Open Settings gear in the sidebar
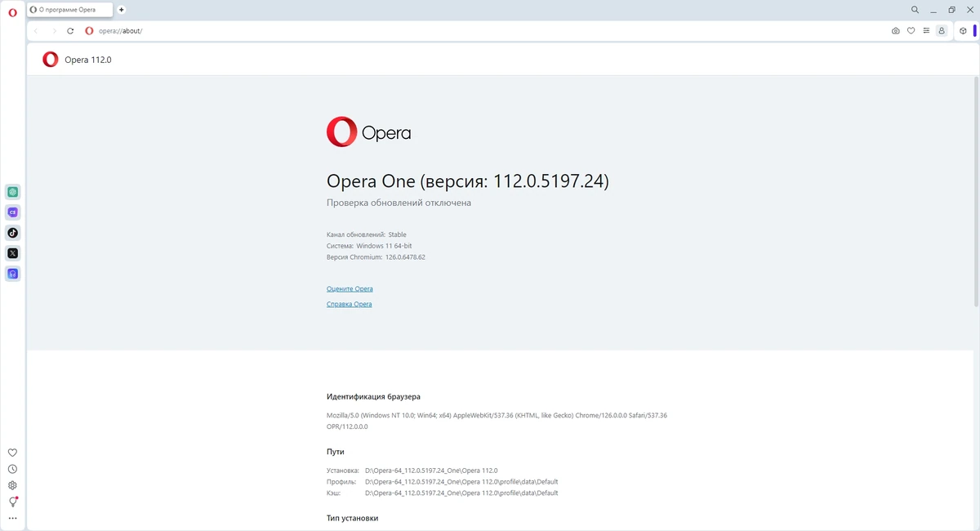 tap(12, 485)
